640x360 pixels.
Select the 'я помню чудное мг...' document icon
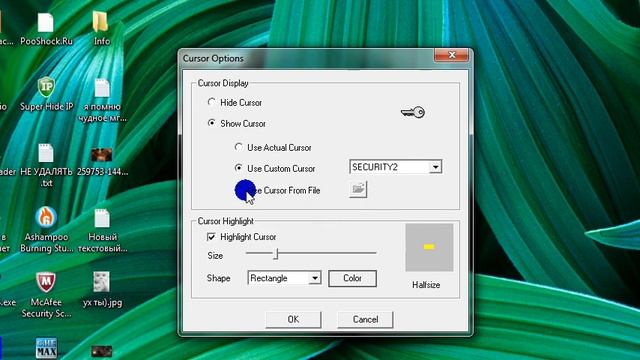[x=102, y=100]
